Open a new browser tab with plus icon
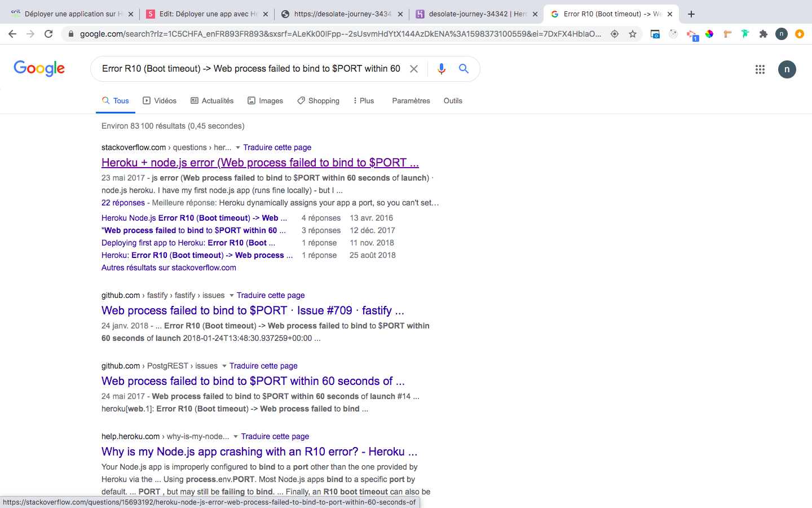This screenshot has width=812, height=508. [691, 14]
